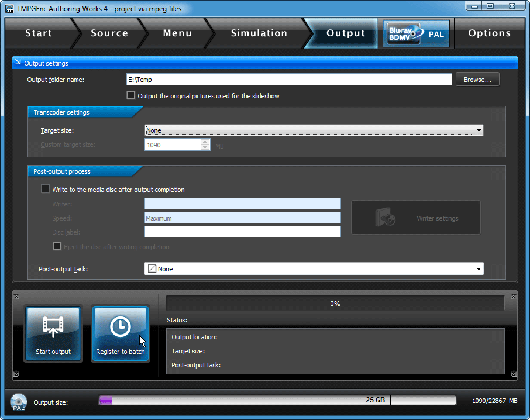530x420 pixels.
Task: Increase custom target size with up arrow
Action: 205,142
